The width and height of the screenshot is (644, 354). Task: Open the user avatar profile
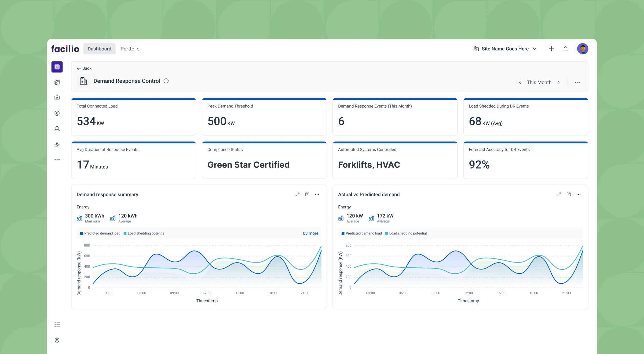tap(583, 49)
